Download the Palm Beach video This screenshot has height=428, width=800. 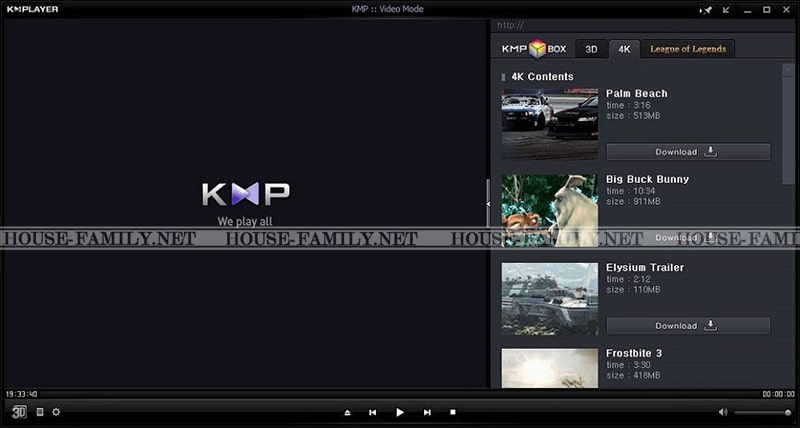[x=688, y=152]
